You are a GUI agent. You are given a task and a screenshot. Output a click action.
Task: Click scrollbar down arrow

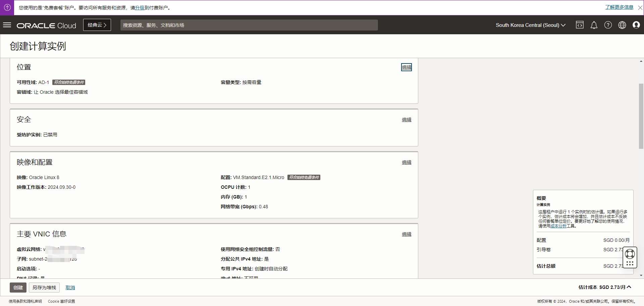[x=641, y=276]
